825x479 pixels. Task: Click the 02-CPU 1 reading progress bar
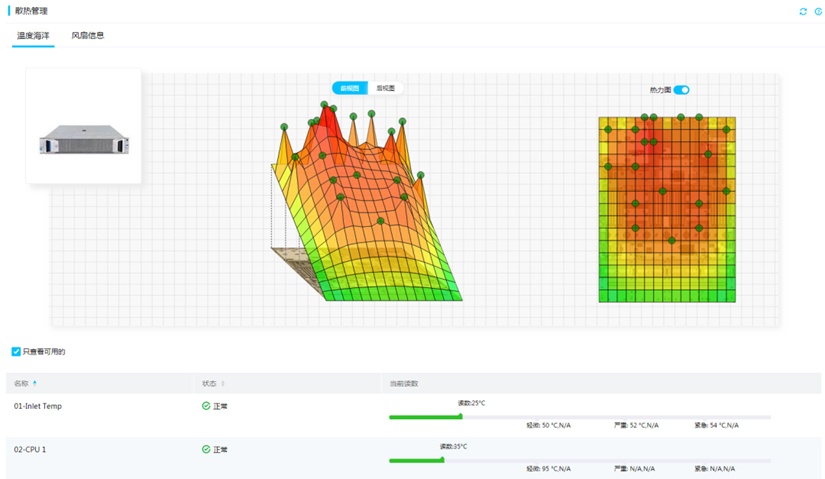click(x=579, y=460)
